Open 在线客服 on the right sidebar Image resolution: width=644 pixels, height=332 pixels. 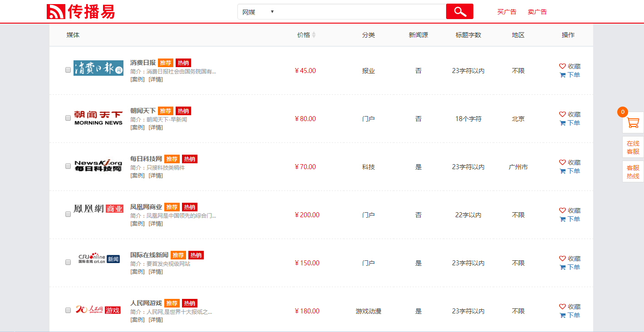coord(633,147)
